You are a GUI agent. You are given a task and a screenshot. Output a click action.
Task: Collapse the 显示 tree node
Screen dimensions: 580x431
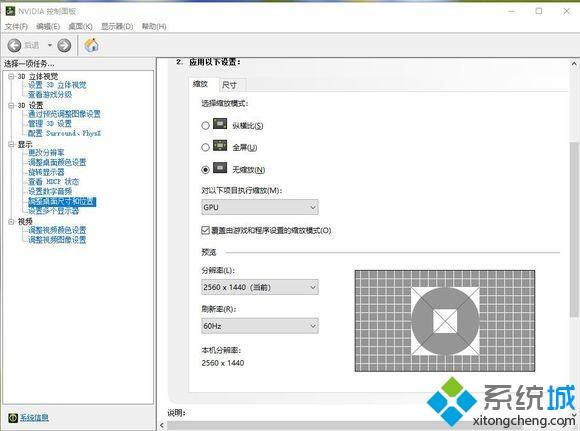[11, 144]
